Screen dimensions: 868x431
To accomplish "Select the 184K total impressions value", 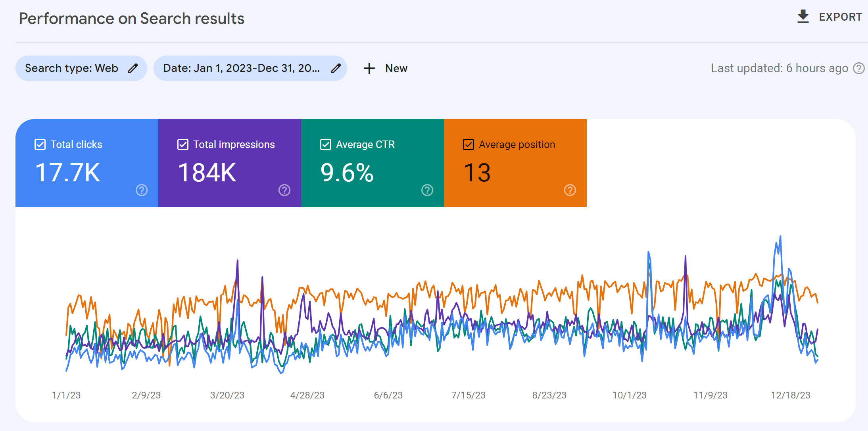I will [207, 173].
